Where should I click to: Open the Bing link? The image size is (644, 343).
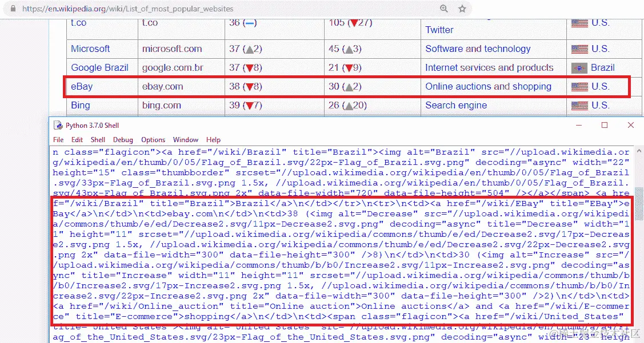(x=81, y=106)
